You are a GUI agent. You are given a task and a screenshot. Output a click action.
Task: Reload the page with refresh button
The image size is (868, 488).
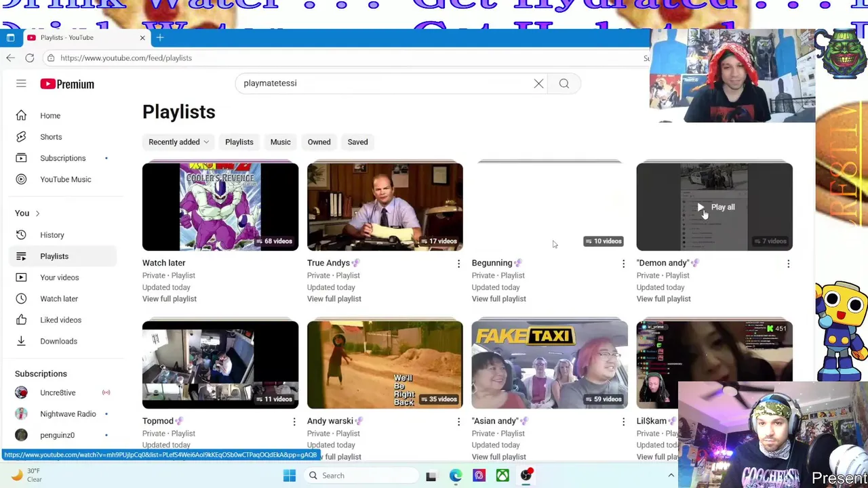(x=30, y=58)
